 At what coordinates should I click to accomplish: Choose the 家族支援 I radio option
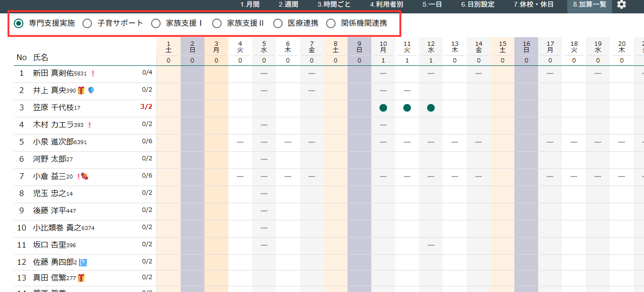point(156,23)
